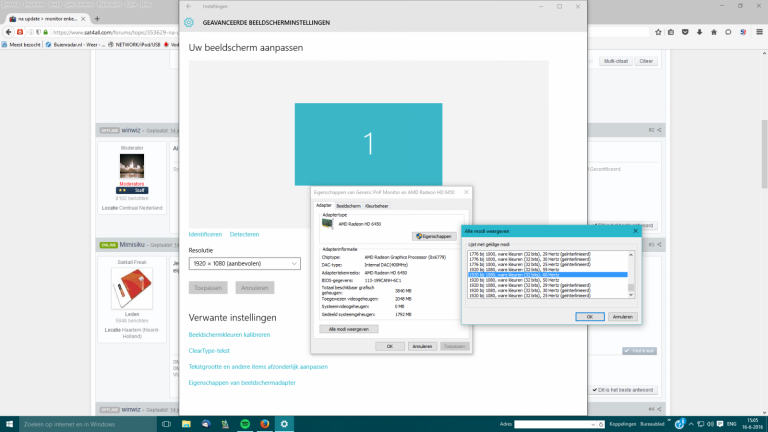Click OK in Alle modi weergeven dialog

pyautogui.click(x=590, y=316)
